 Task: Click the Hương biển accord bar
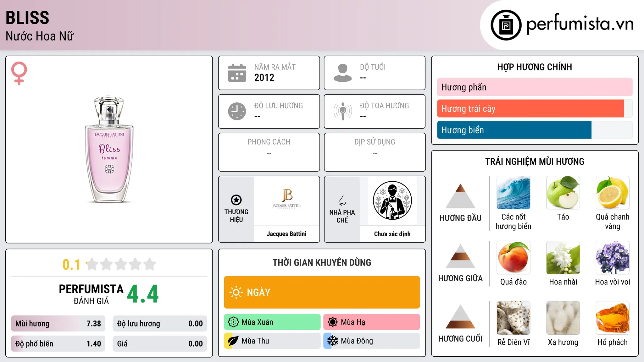coord(535,130)
